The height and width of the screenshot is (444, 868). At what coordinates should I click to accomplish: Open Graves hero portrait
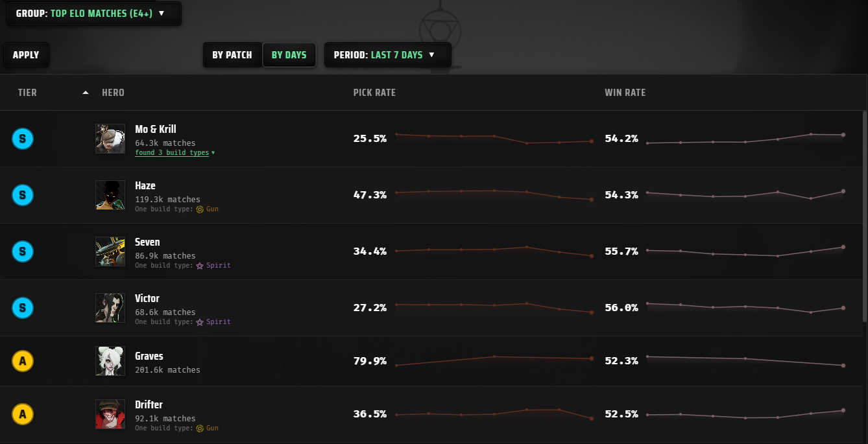[110, 361]
